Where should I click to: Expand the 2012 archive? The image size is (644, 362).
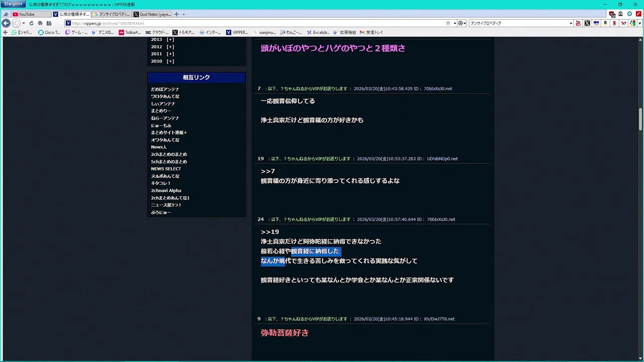click(x=170, y=47)
